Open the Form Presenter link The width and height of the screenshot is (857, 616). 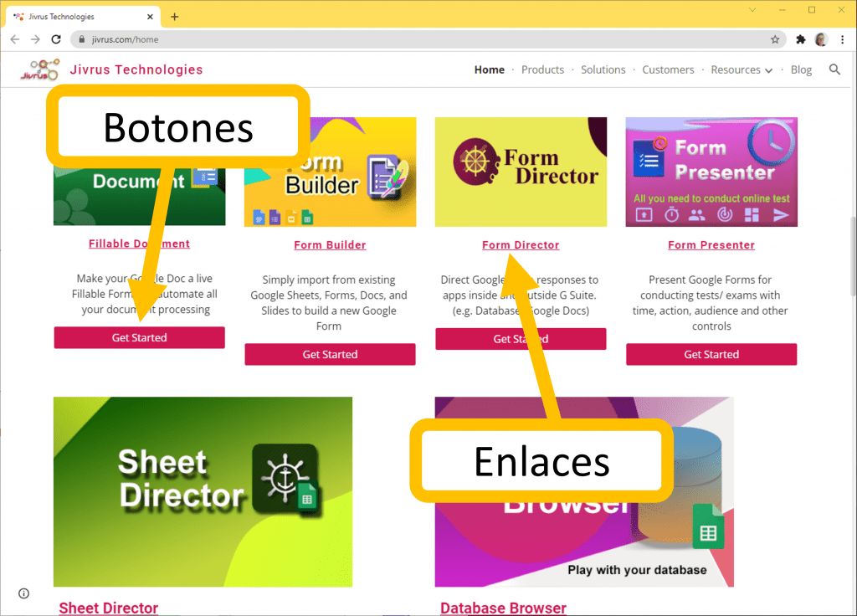point(711,245)
